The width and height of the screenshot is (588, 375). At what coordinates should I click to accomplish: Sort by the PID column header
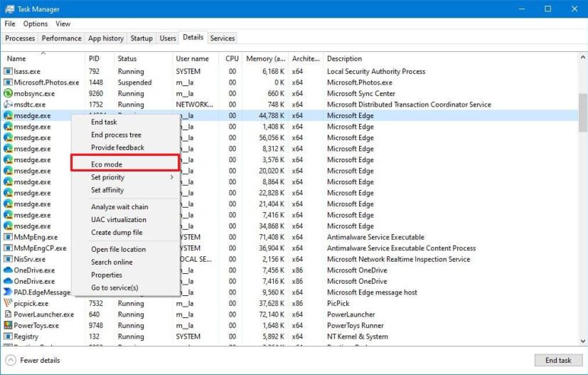[x=100, y=58]
